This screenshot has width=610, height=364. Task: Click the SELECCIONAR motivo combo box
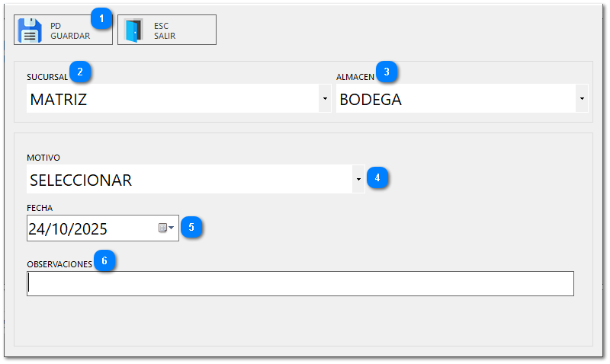[x=189, y=180]
